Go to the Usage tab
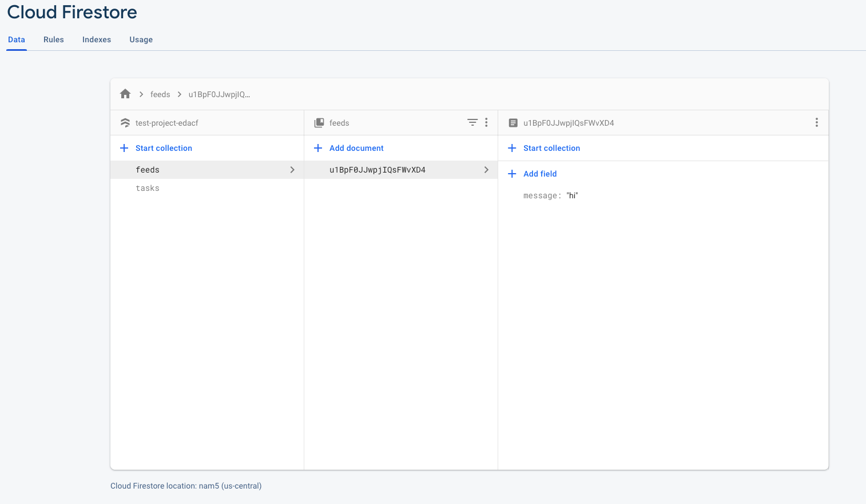 [141, 39]
